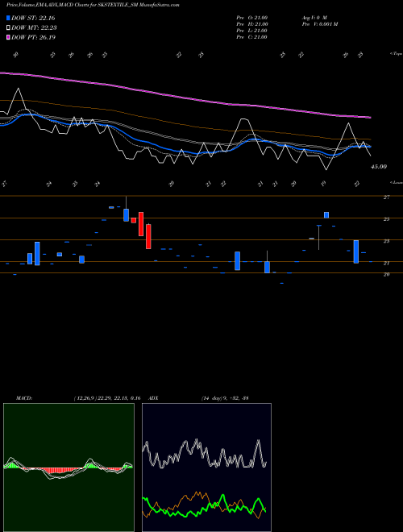Screen dimensions: 403x532
Task: Click the 20 price axis label
Action: pos(387,275)
